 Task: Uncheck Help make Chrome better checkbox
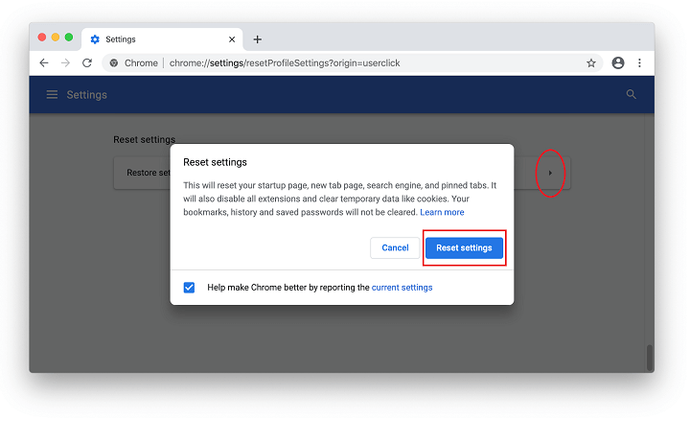(189, 287)
